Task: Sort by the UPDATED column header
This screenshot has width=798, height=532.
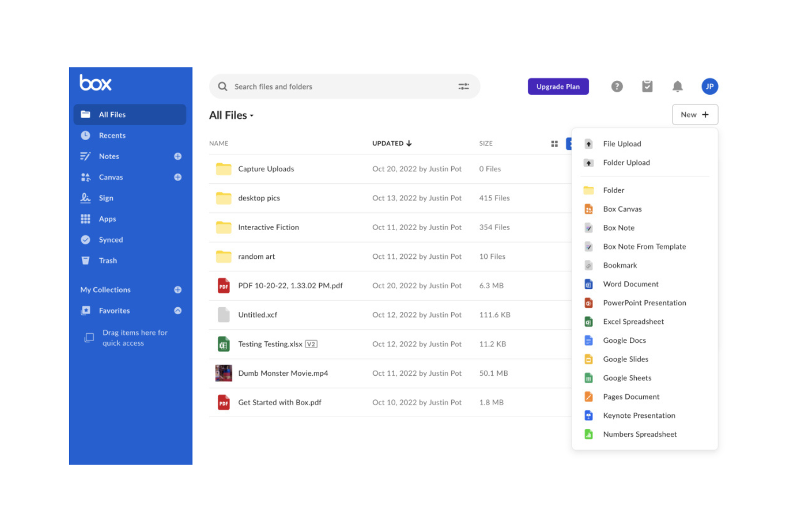Action: pos(392,143)
